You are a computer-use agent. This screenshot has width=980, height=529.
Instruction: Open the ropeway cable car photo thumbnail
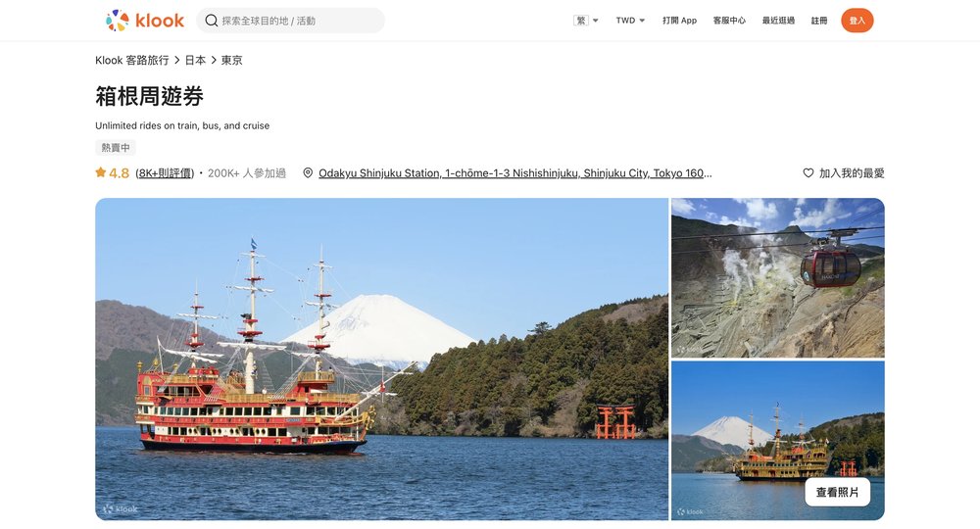[x=777, y=278]
